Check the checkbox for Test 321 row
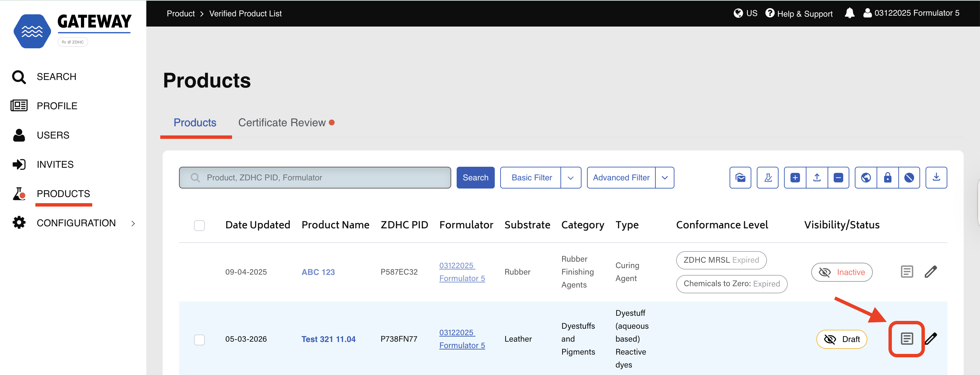 (199, 340)
